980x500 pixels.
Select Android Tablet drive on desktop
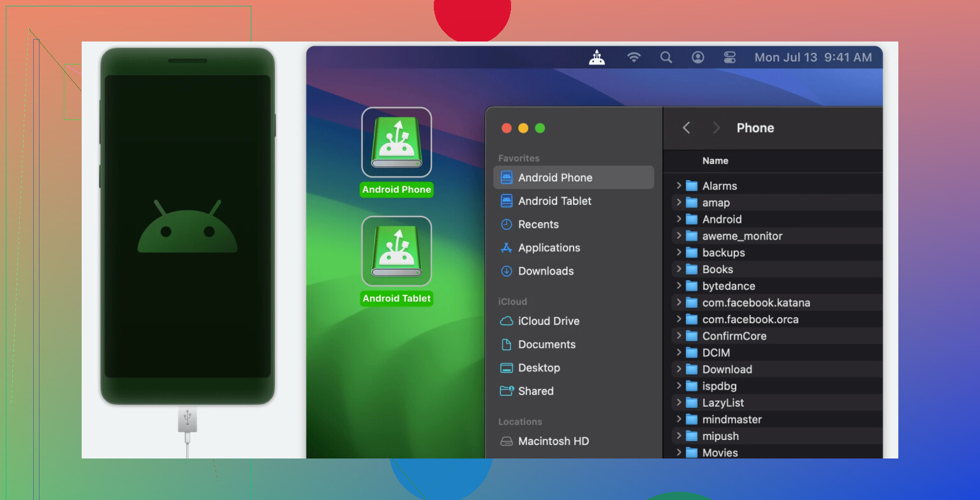(x=396, y=251)
